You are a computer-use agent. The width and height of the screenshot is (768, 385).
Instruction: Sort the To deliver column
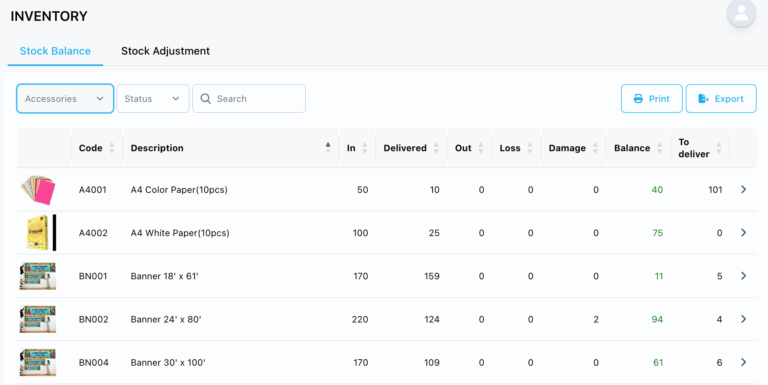tap(719, 148)
